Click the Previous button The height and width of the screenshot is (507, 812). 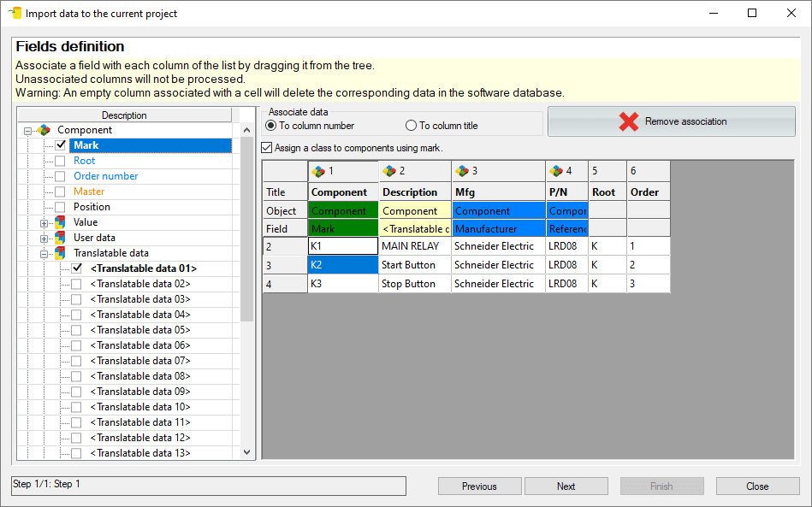[x=479, y=486]
